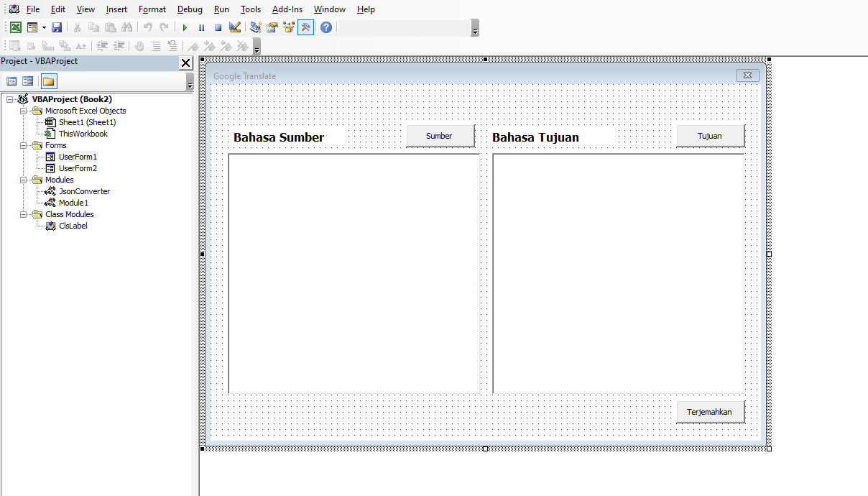Image resolution: width=868 pixels, height=496 pixels.
Task: Open the Insert menu
Action: pyautogui.click(x=116, y=9)
